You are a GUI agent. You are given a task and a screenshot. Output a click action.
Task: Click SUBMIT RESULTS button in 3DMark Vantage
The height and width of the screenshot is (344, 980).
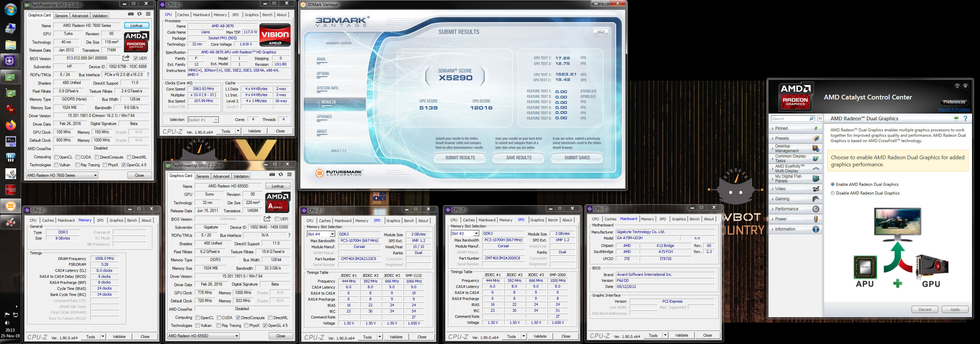[460, 158]
